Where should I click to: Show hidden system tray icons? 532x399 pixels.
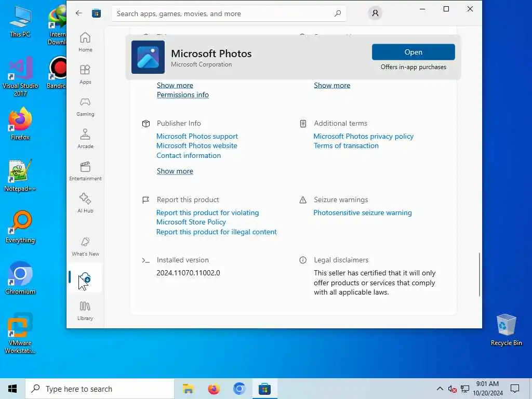(x=440, y=389)
